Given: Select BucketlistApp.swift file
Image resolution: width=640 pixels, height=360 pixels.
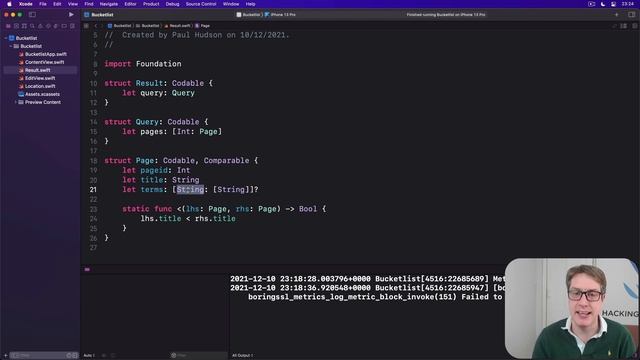Looking at the screenshot, I should coord(43,54).
